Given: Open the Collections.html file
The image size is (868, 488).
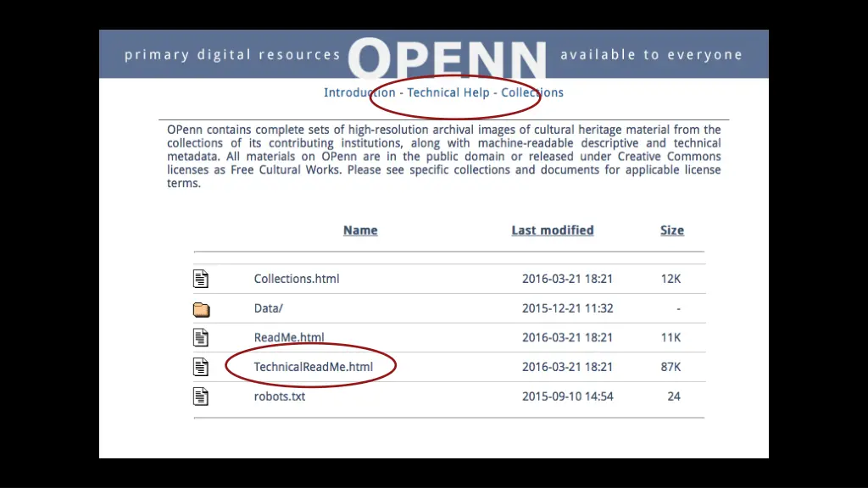Looking at the screenshot, I should (297, 279).
